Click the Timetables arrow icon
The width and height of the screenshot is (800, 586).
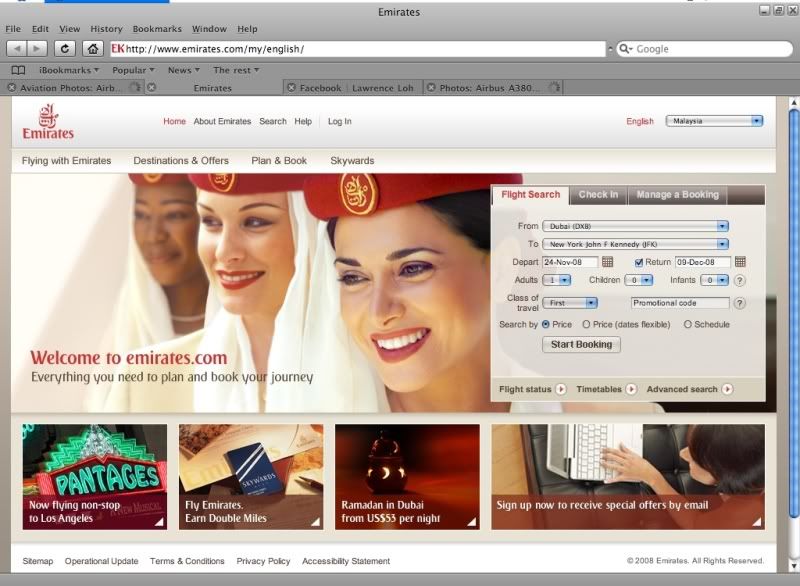pyautogui.click(x=631, y=389)
